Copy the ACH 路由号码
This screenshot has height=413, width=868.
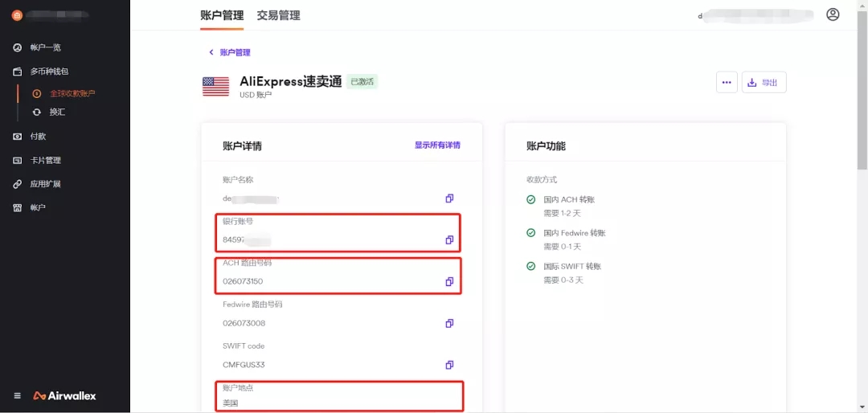pos(449,281)
